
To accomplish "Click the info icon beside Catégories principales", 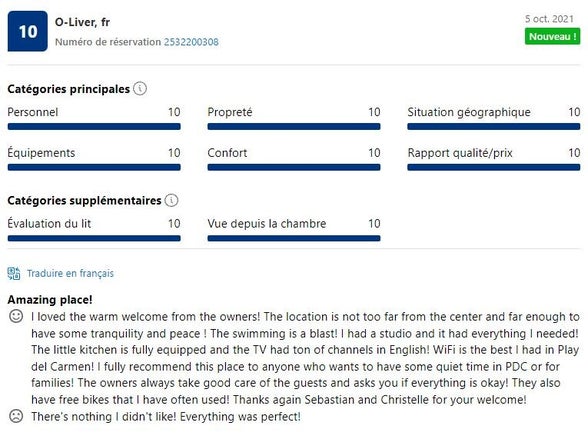I will pos(140,89).
